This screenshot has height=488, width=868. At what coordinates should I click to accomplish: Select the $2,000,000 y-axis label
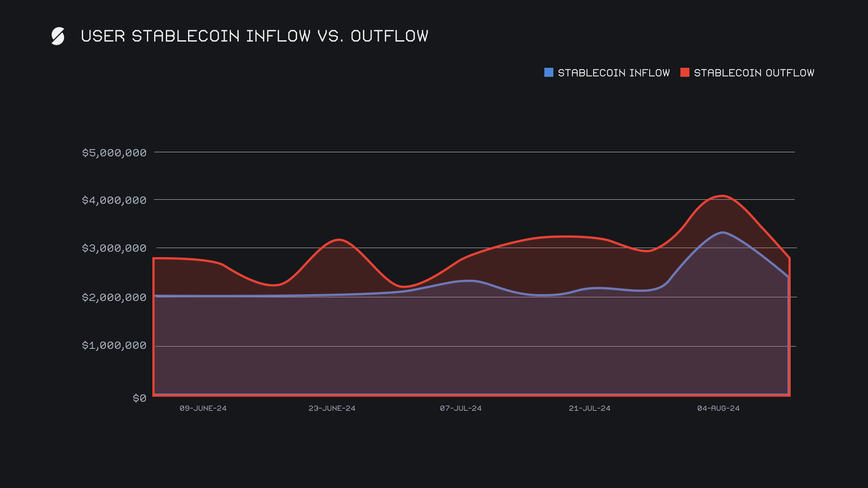114,297
